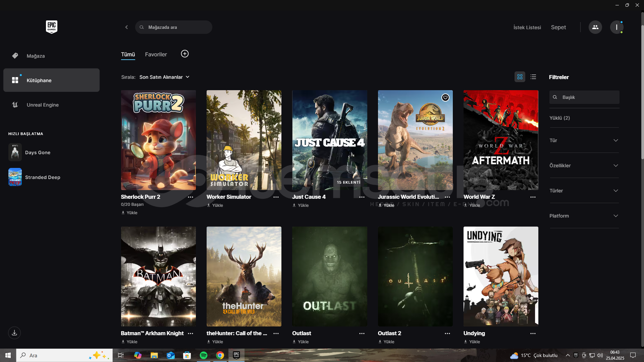Open the Undying cover thumbnail
Image resolution: width=644 pixels, height=362 pixels.
(x=501, y=277)
